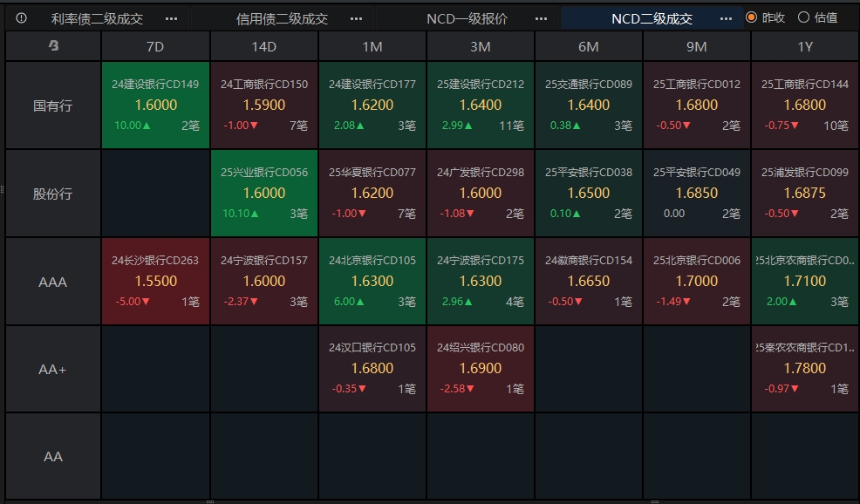This screenshot has width=860, height=504.
Task: Open the 24北京银行CD105 cell
Action: [372, 281]
